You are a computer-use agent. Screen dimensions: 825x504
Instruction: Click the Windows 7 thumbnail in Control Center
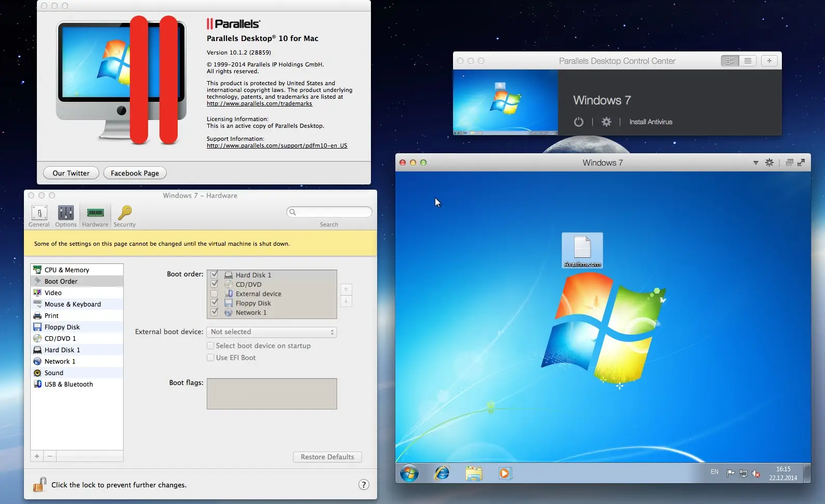[505, 102]
